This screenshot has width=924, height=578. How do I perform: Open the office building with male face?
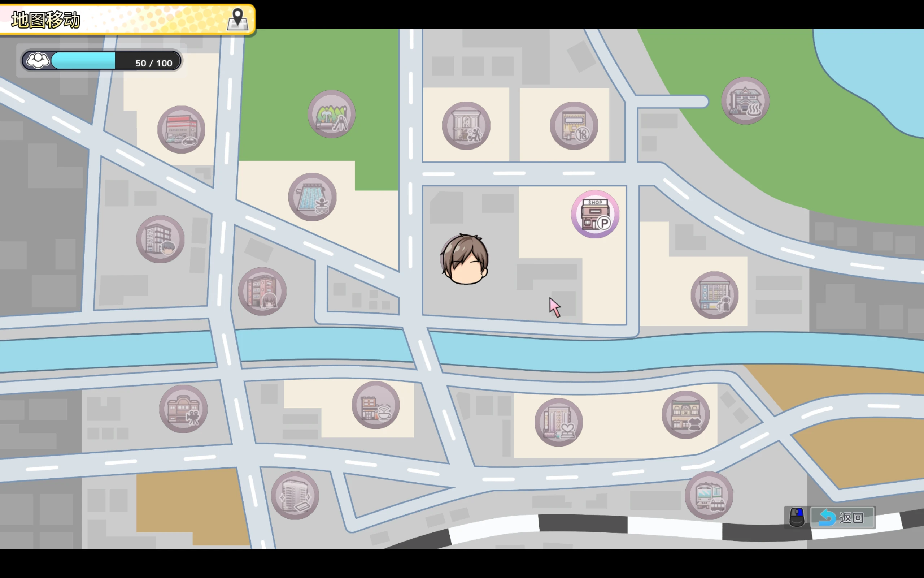[x=160, y=239]
